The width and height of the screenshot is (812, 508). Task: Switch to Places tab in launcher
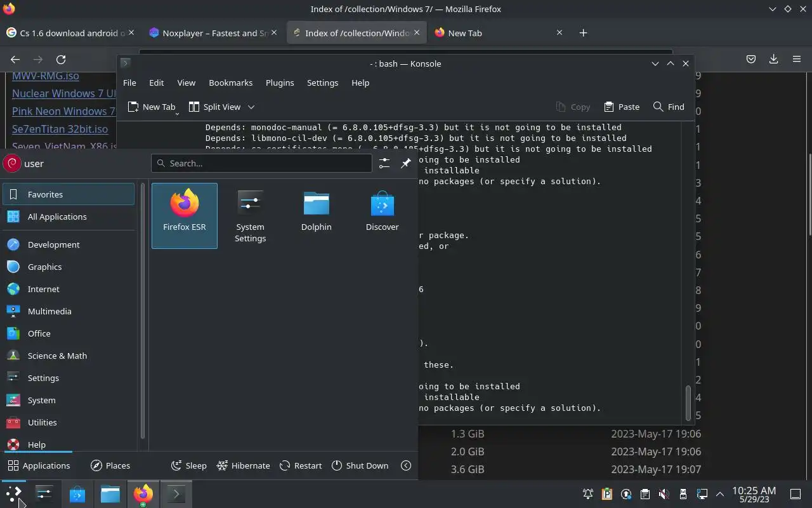pyautogui.click(x=110, y=465)
